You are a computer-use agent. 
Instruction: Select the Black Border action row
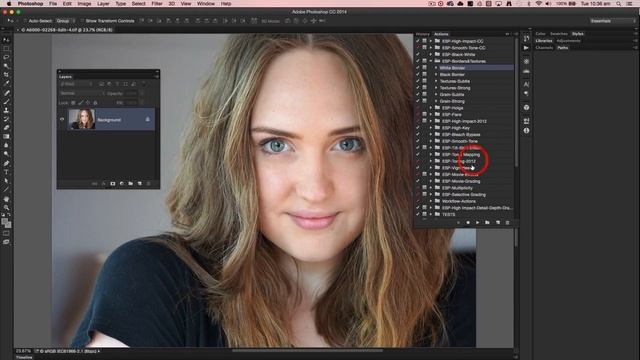coord(464,74)
